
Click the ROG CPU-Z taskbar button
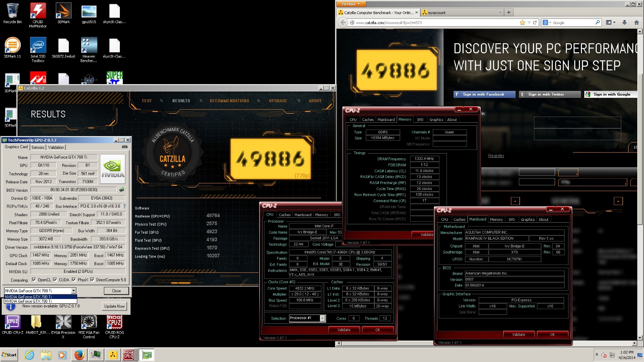point(129,355)
